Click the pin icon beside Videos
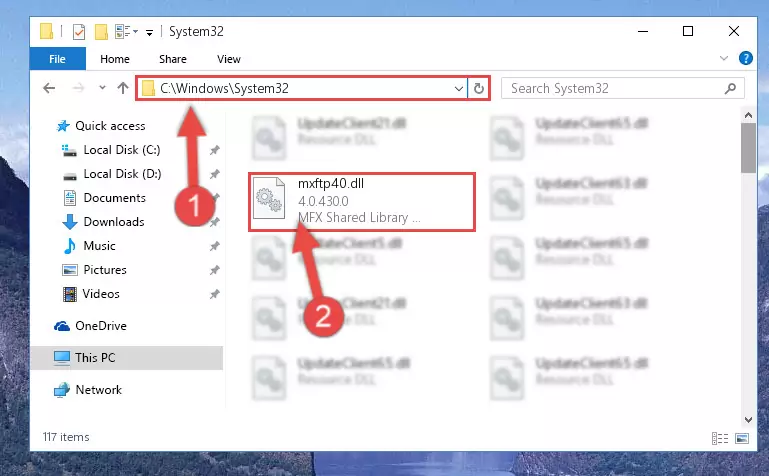Screen dimensions: 769x476 pyautogui.click(x=214, y=295)
